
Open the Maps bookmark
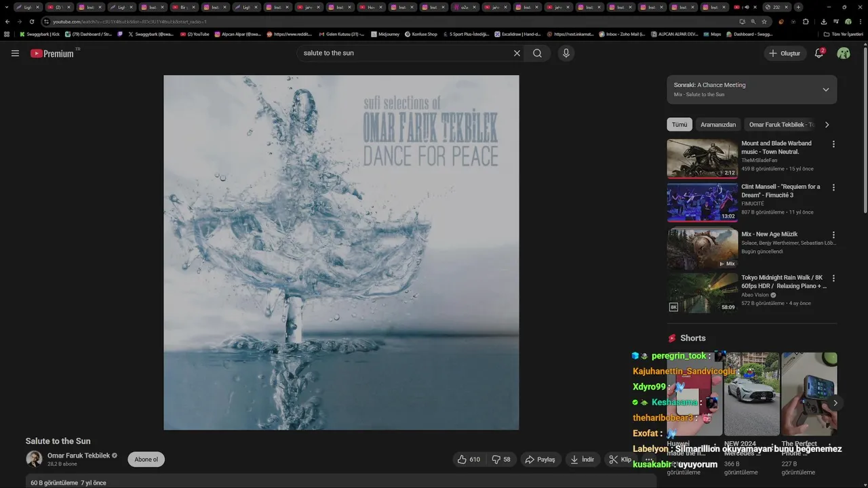[x=712, y=34]
